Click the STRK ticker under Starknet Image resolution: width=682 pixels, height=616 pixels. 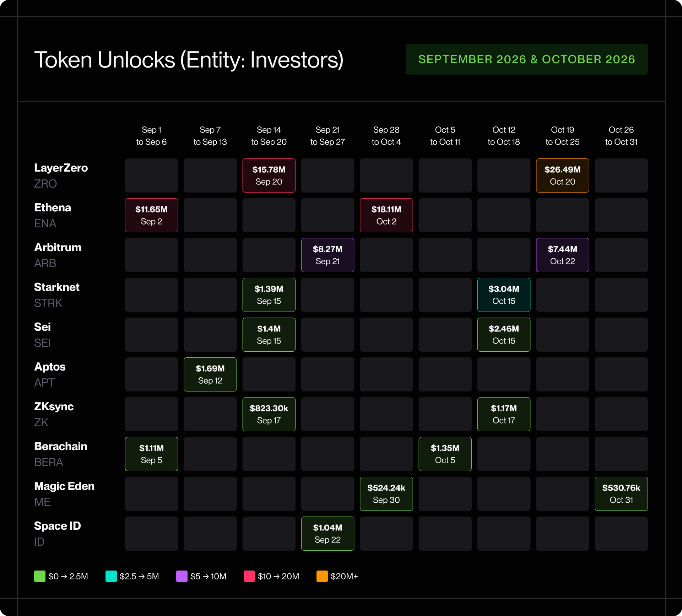tap(48, 303)
